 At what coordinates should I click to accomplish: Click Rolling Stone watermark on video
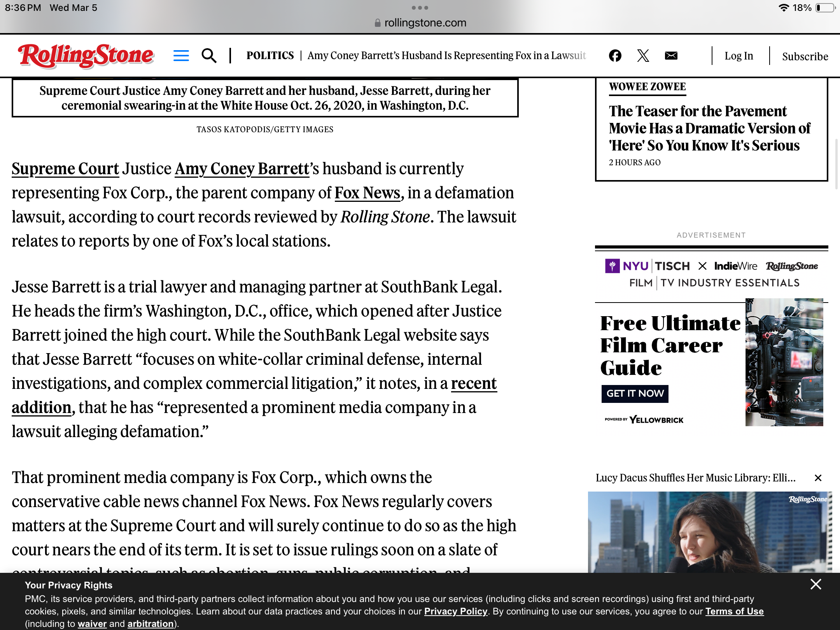click(x=808, y=499)
